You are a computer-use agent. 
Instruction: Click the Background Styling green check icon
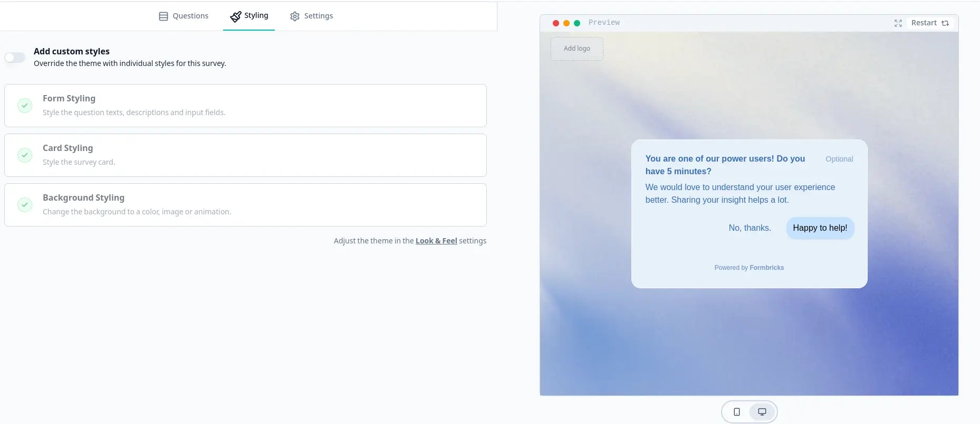pos(25,205)
